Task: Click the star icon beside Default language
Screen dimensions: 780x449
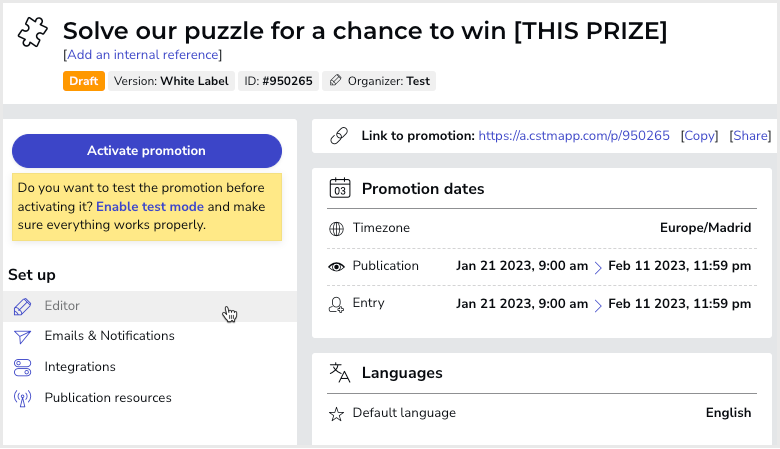Action: (x=337, y=414)
